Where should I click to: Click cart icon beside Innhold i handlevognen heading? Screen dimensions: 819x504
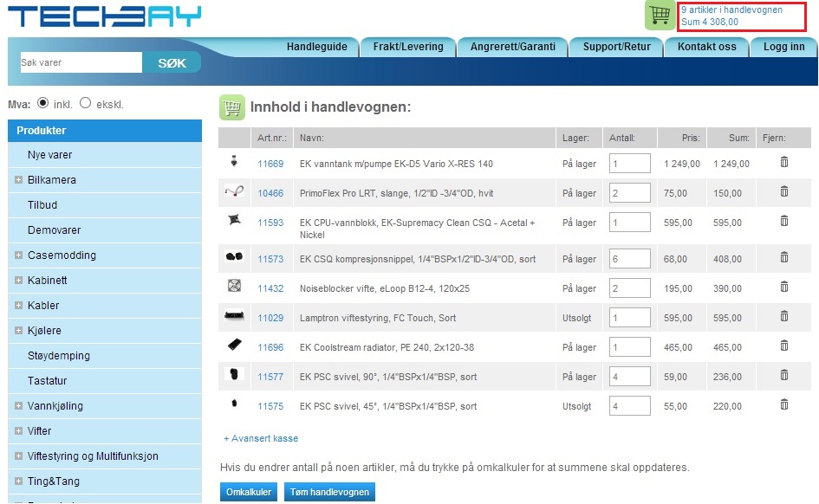point(232,107)
